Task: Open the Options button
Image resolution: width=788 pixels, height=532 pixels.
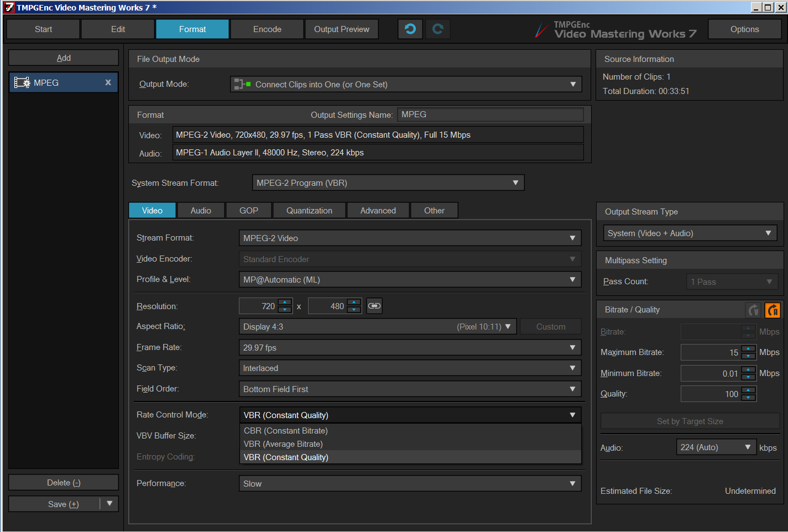Action: coord(744,29)
